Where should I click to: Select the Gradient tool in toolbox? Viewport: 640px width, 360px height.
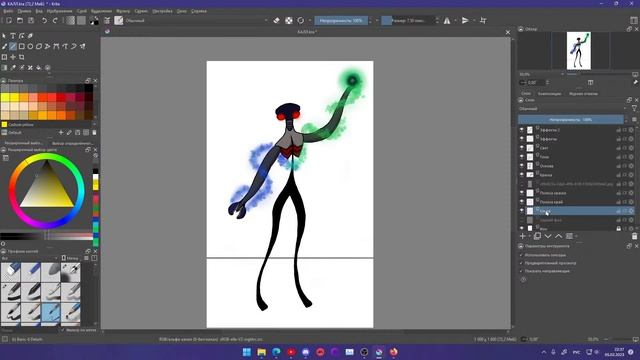click(x=4, y=68)
